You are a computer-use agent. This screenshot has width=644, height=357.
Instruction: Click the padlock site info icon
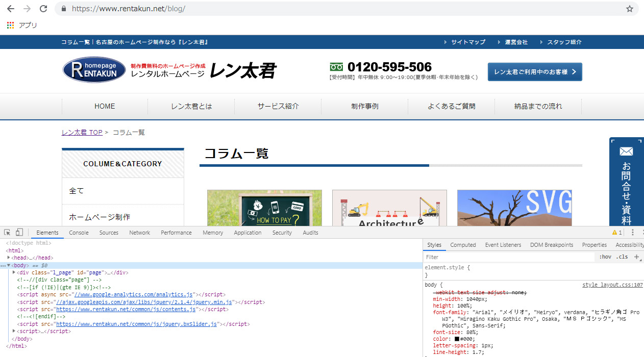64,9
